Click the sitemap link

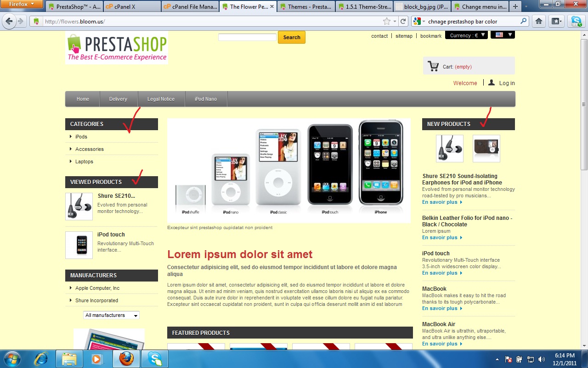coord(404,36)
